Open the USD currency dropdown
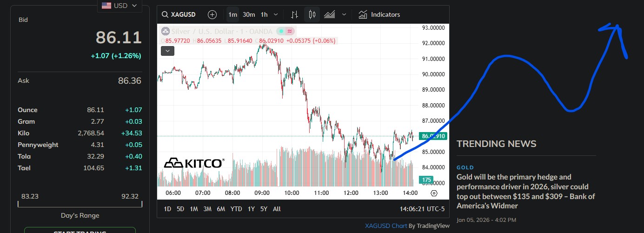 click(120, 6)
